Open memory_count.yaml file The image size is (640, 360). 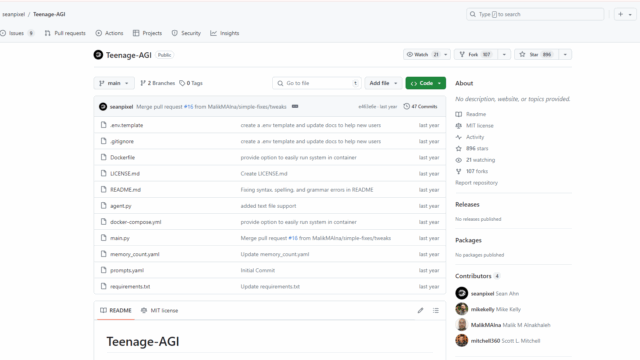135,254
